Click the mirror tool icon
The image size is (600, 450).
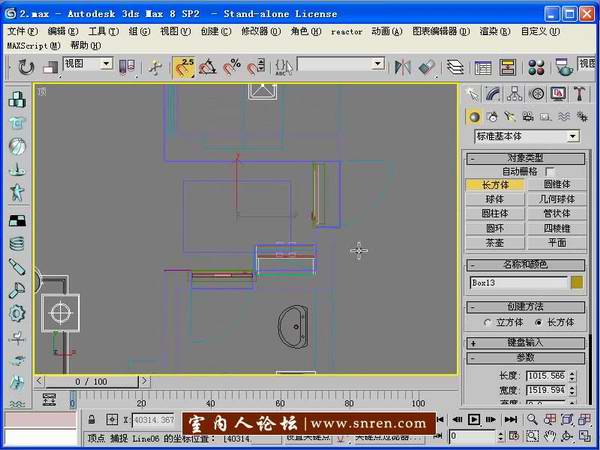pos(403,67)
